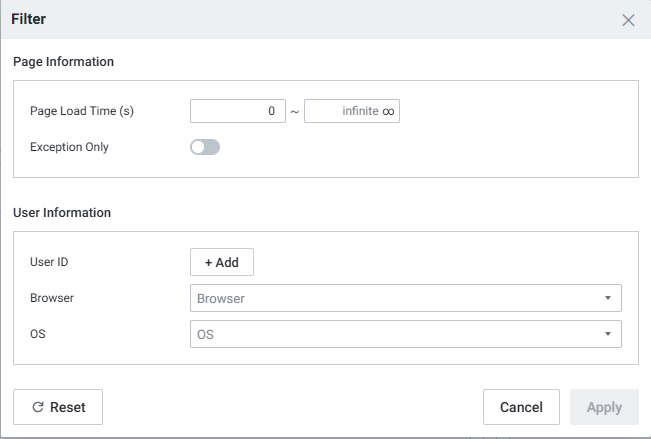Click the User Information section heading
Viewport: 651px width, 439px height.
62,213
